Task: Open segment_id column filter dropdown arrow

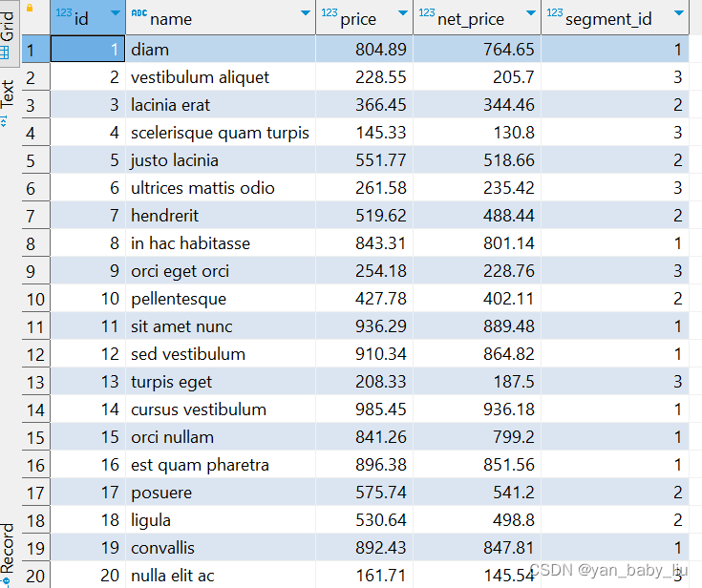Action: coord(679,13)
